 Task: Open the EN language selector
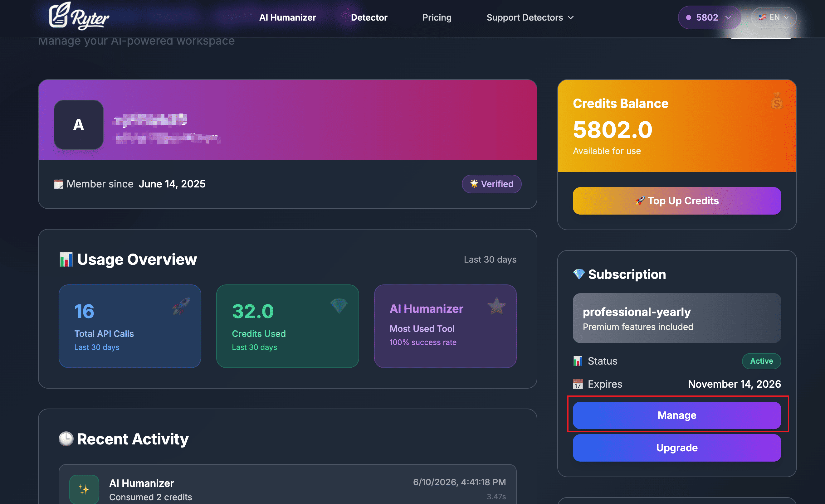(774, 17)
